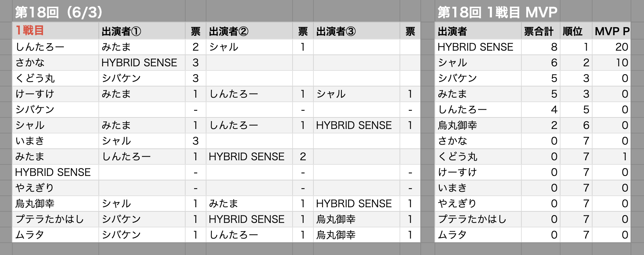644x255 pixels.
Task: Select the 票合計 header cell
Action: click(539, 31)
